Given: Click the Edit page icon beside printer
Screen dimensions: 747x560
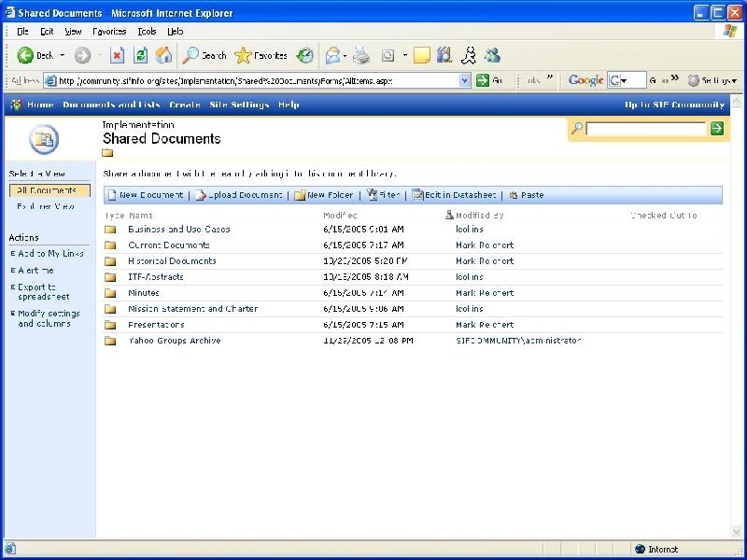Looking at the screenshot, I should [x=388, y=56].
